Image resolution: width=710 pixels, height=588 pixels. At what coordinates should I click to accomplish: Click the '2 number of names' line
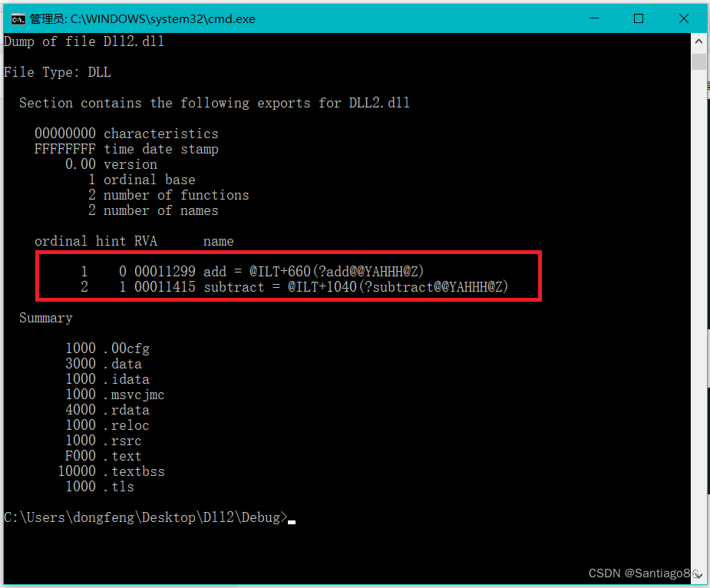click(153, 210)
